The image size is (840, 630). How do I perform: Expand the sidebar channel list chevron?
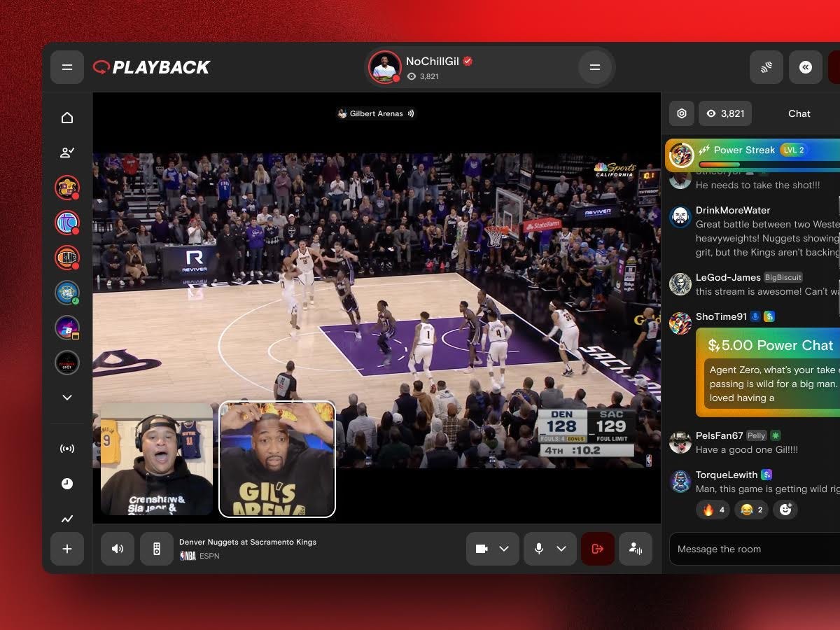(67, 398)
